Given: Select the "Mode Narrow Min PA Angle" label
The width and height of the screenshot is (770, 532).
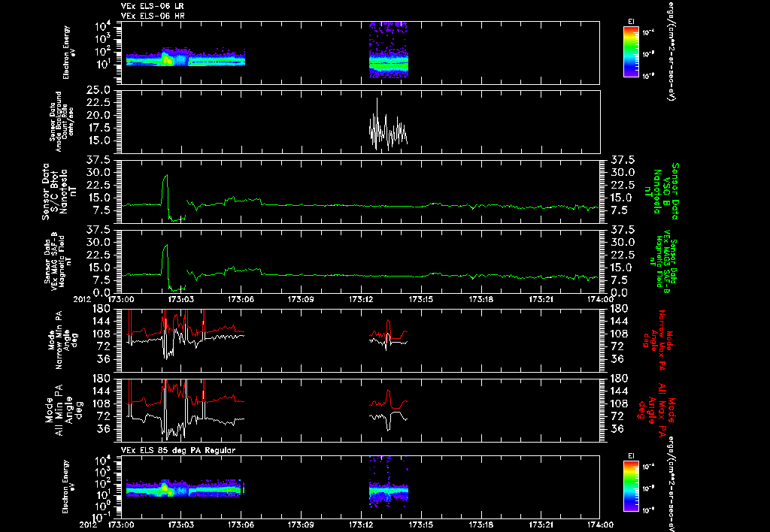Looking at the screenshot, I should (62, 339).
